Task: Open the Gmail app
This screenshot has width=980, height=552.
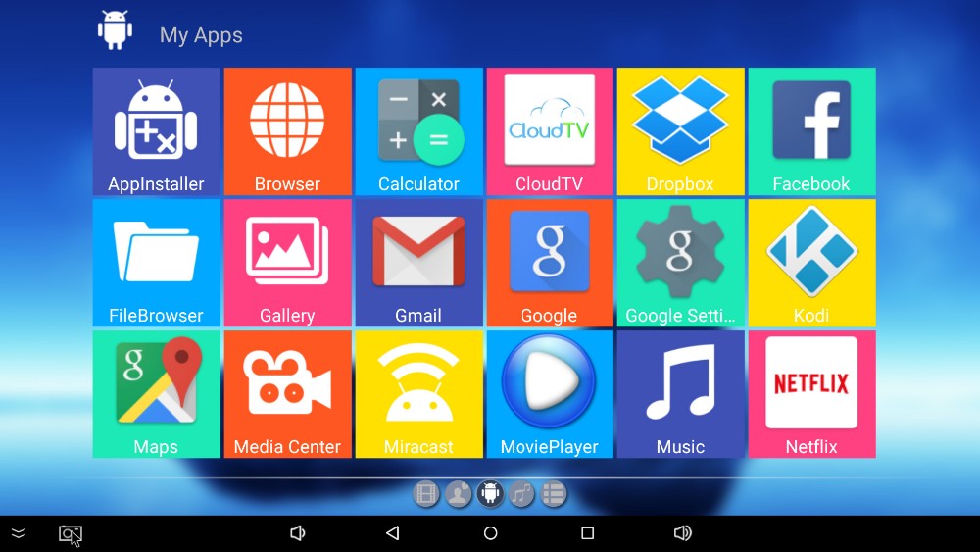Action: pos(418,263)
